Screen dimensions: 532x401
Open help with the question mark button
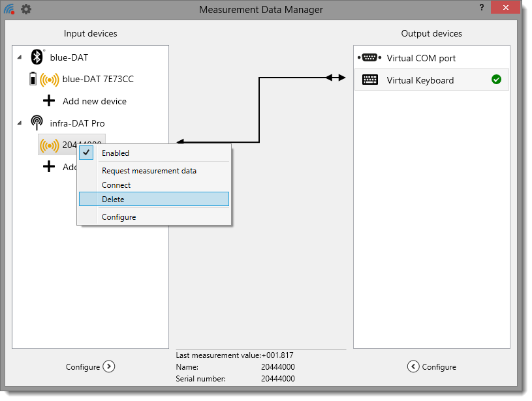point(481,7)
